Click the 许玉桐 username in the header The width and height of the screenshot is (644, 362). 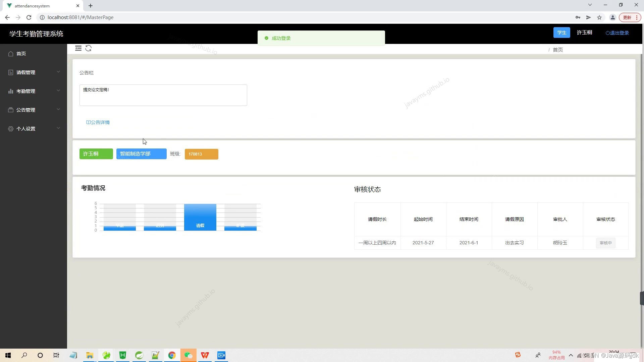point(584,33)
